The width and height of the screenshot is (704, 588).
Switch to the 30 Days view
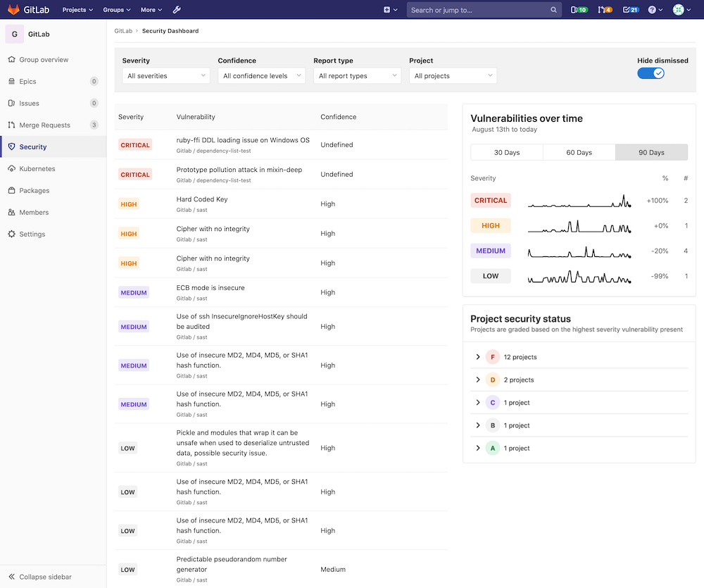coord(506,152)
